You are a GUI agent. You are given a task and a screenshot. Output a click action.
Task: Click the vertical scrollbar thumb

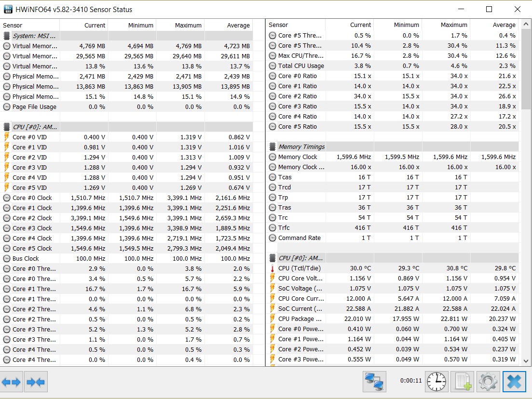[526, 69]
